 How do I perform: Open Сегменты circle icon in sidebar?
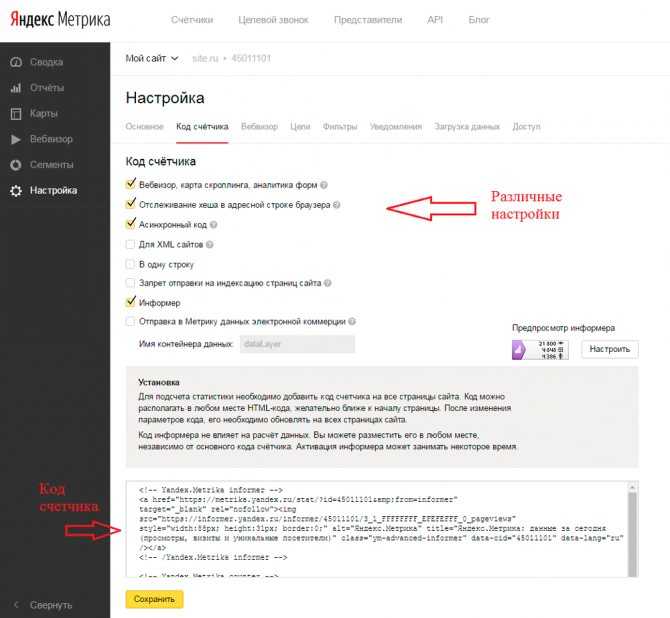click(16, 165)
